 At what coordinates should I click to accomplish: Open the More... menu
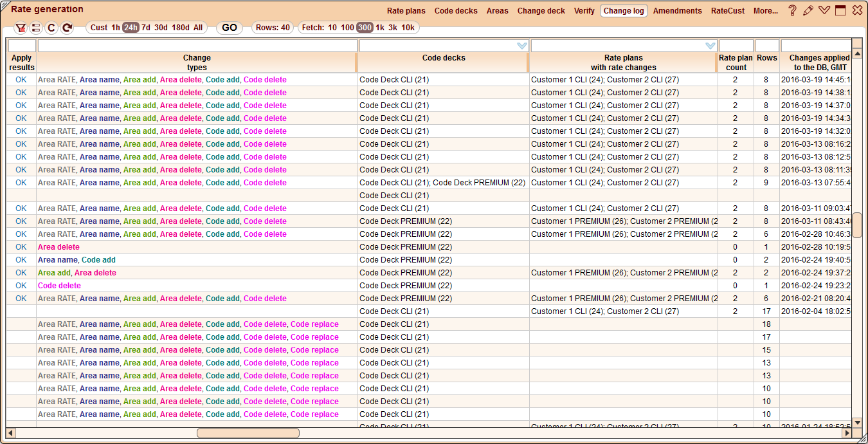click(x=765, y=10)
